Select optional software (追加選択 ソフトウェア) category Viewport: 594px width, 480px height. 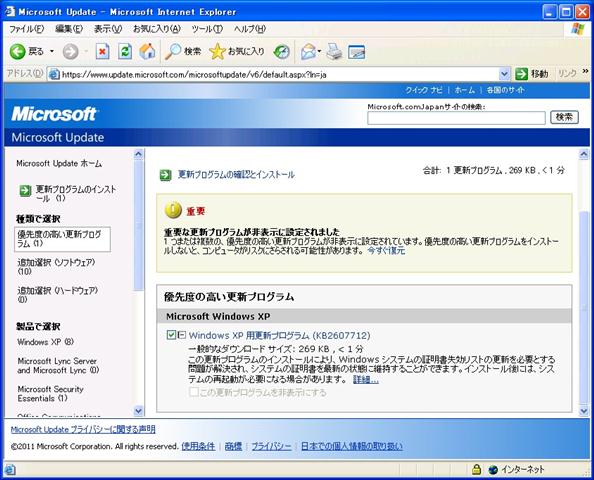(56, 267)
